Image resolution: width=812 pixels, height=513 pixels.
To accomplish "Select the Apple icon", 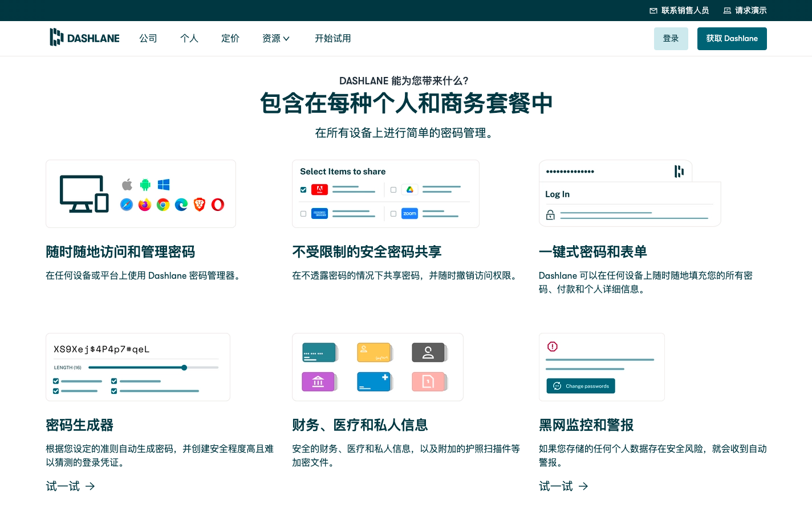I will coord(127,185).
